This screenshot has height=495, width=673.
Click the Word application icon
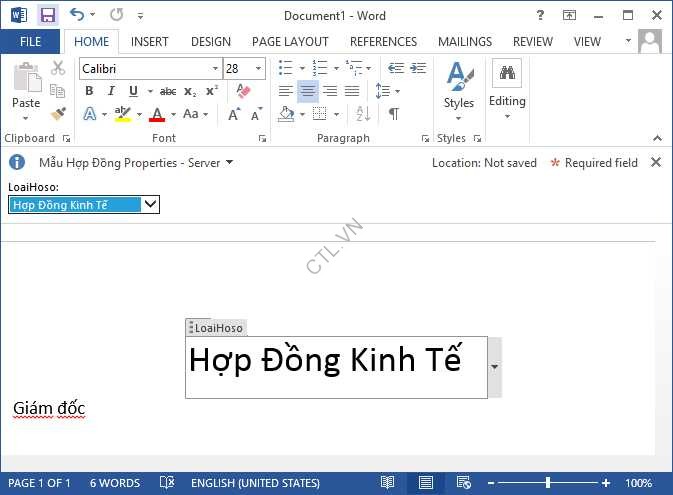click(19, 15)
